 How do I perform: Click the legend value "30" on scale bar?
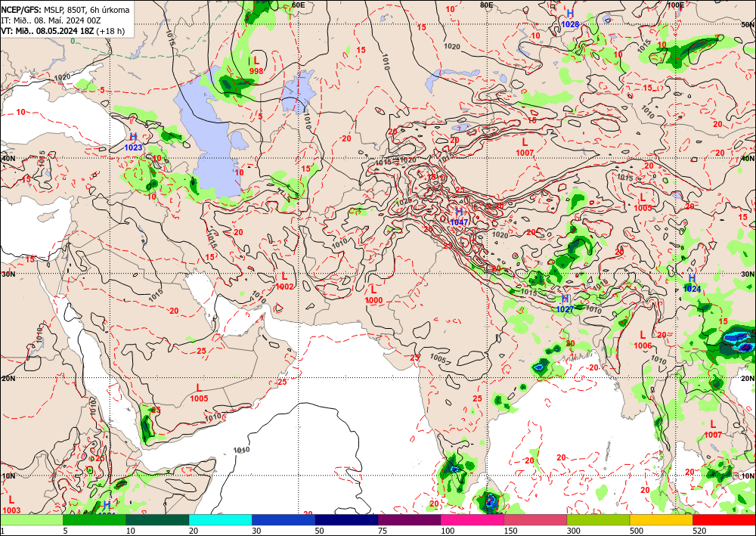click(x=256, y=531)
